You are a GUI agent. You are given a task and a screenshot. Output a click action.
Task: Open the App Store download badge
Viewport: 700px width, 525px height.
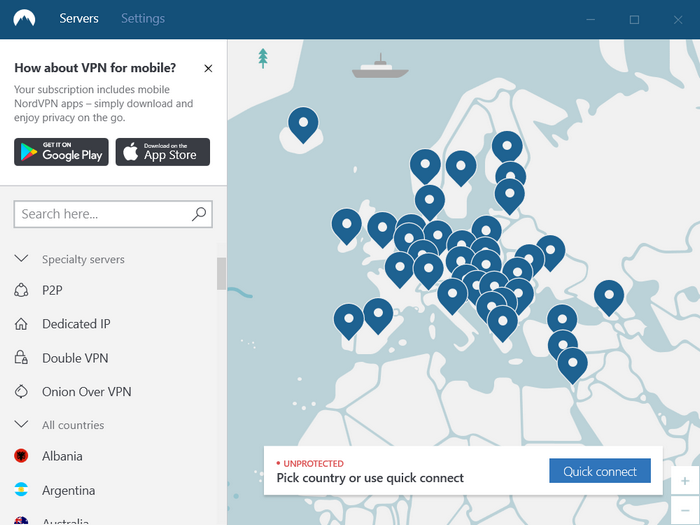[162, 152]
